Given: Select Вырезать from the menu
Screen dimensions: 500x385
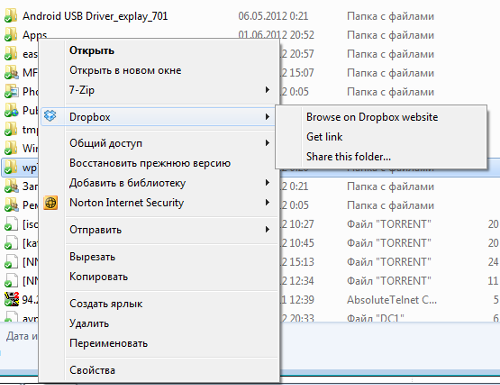Looking at the screenshot, I should click(x=92, y=257).
